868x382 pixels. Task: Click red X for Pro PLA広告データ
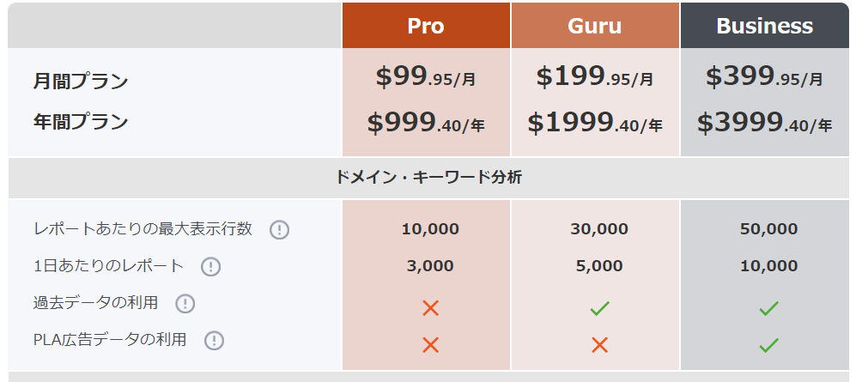(430, 345)
